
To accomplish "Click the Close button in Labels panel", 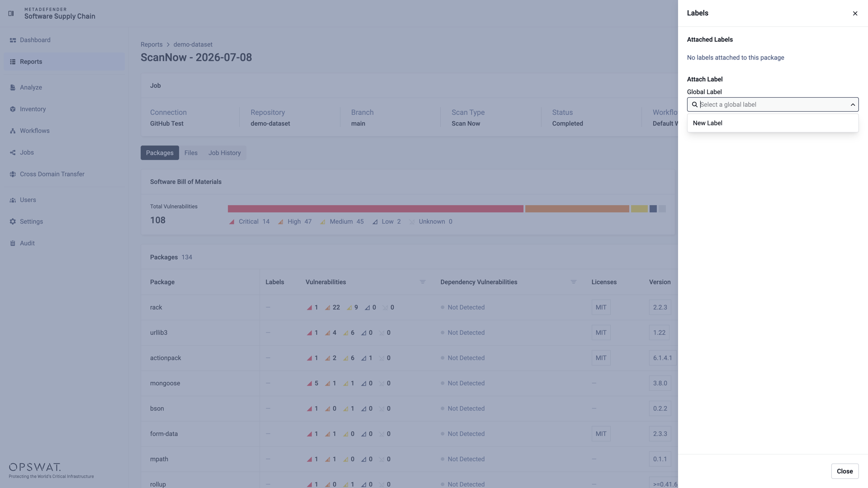I will tap(844, 471).
